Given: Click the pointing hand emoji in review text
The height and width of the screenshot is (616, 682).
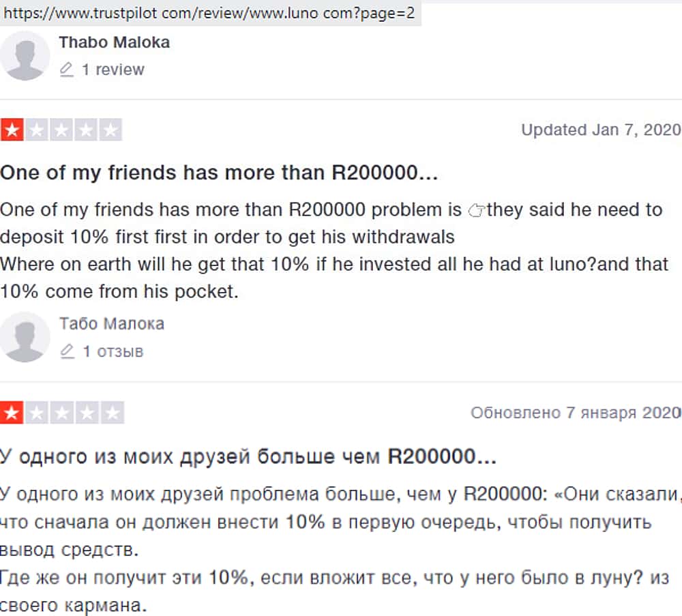Looking at the screenshot, I should click(x=476, y=211).
